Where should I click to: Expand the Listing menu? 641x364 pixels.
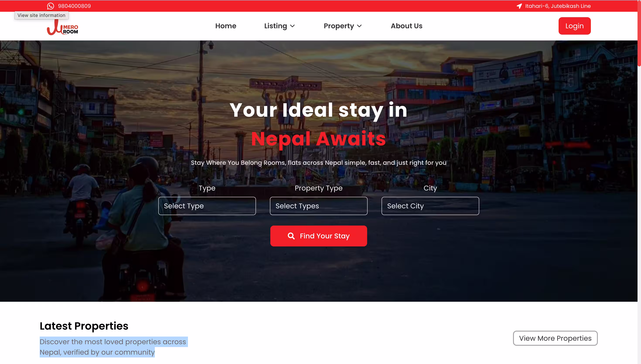pos(280,26)
